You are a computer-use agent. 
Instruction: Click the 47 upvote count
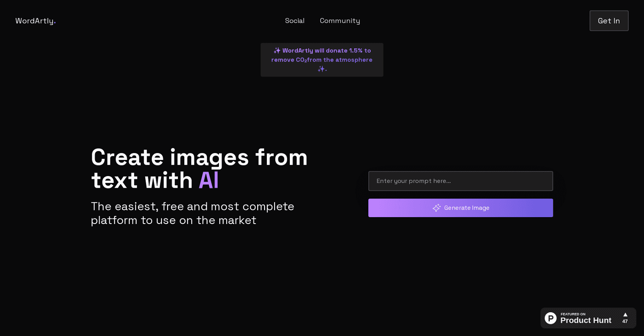click(625, 321)
